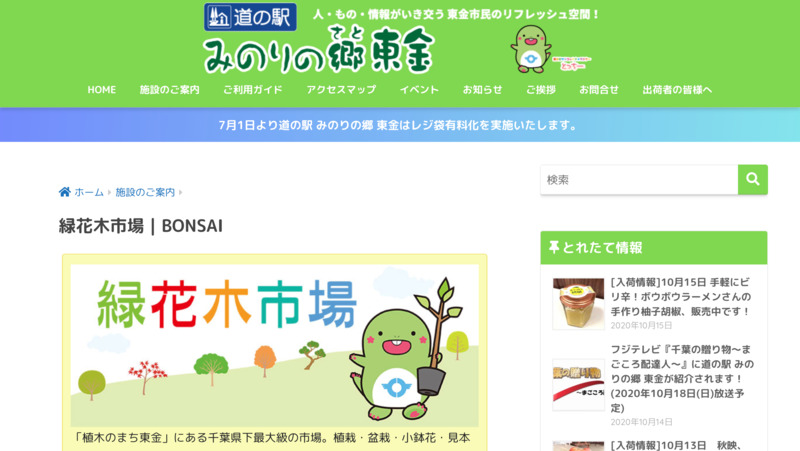Select イベント in the navigation bar
This screenshot has width=800, height=451.
click(x=419, y=90)
